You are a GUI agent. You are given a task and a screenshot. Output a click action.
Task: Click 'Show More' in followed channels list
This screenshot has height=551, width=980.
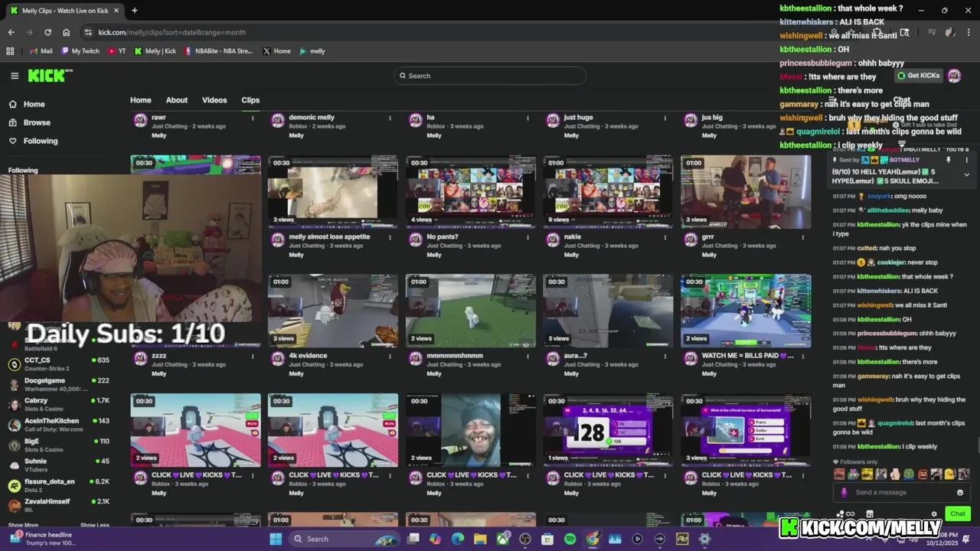pos(23,525)
